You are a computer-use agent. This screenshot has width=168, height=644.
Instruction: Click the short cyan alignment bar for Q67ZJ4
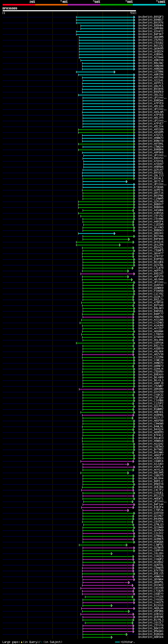point(105,181)
